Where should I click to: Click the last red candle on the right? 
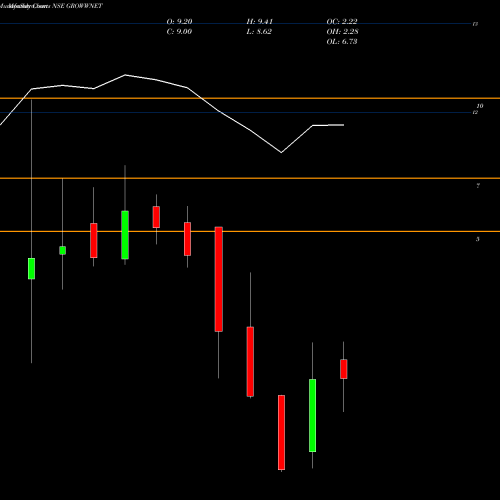coord(344,369)
